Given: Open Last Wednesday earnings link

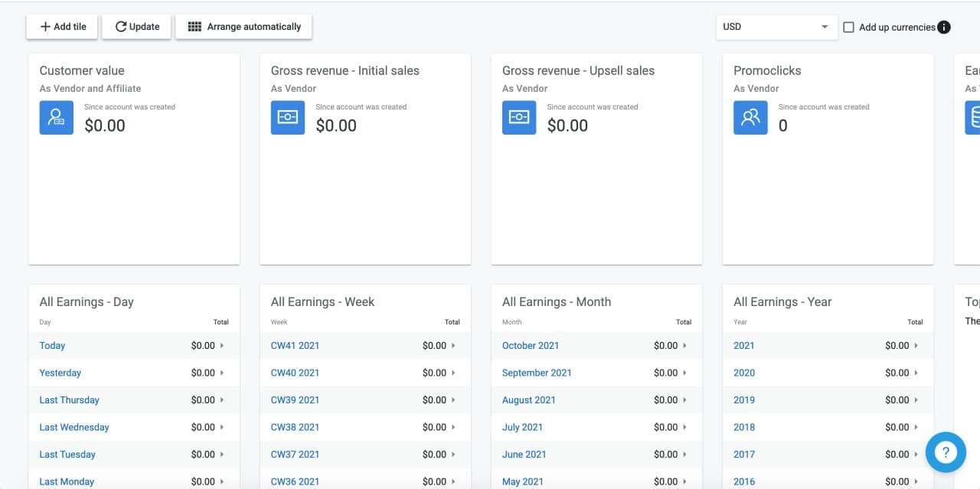Looking at the screenshot, I should click(x=74, y=427).
